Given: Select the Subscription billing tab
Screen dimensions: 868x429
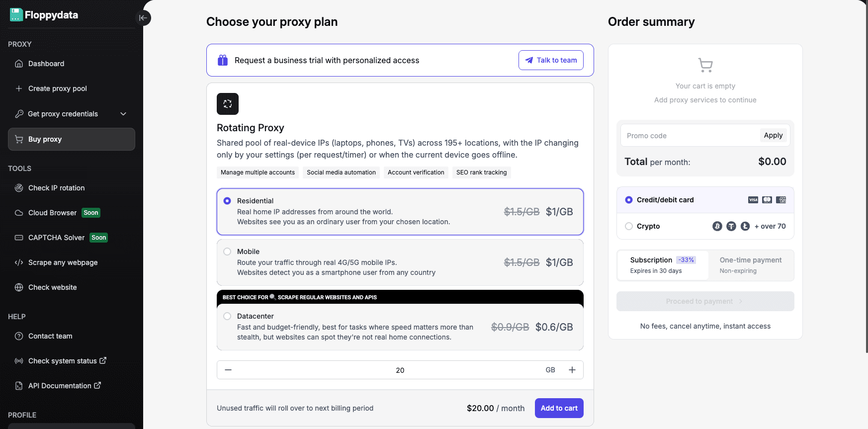Looking at the screenshot, I should (x=663, y=265).
